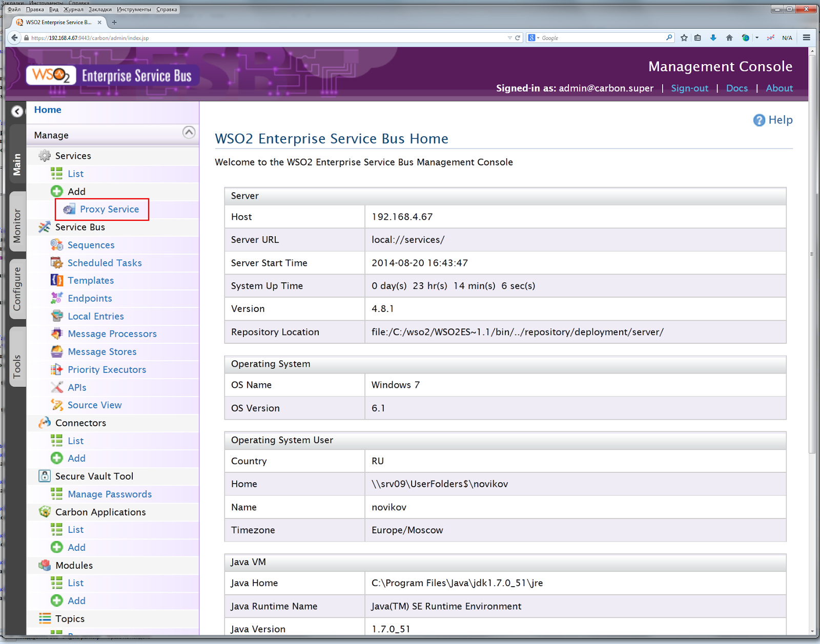Image resolution: width=820 pixels, height=644 pixels.
Task: Click the WSO2 Enterprise Service Bus logo
Action: coord(112,75)
